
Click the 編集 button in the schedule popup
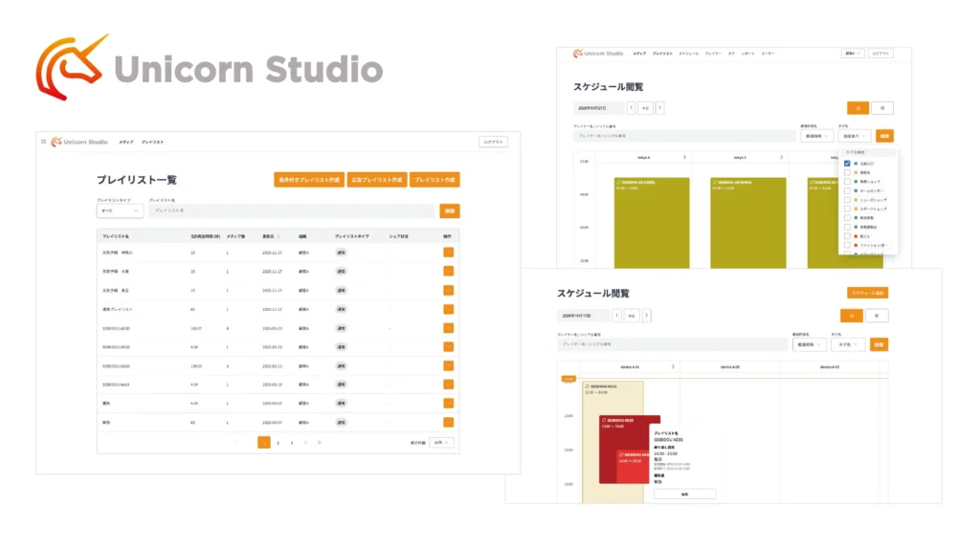coord(684,495)
